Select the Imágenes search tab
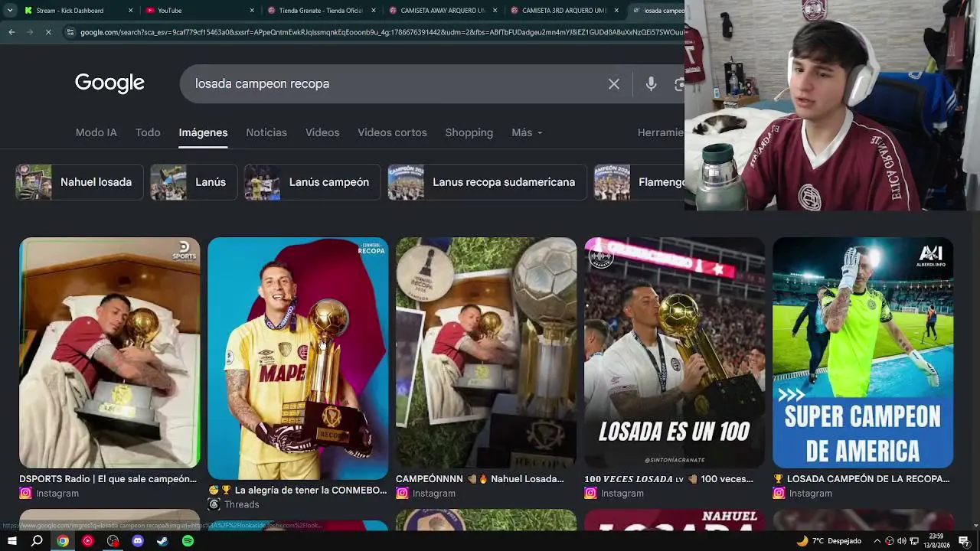This screenshot has height=551, width=980. click(203, 132)
